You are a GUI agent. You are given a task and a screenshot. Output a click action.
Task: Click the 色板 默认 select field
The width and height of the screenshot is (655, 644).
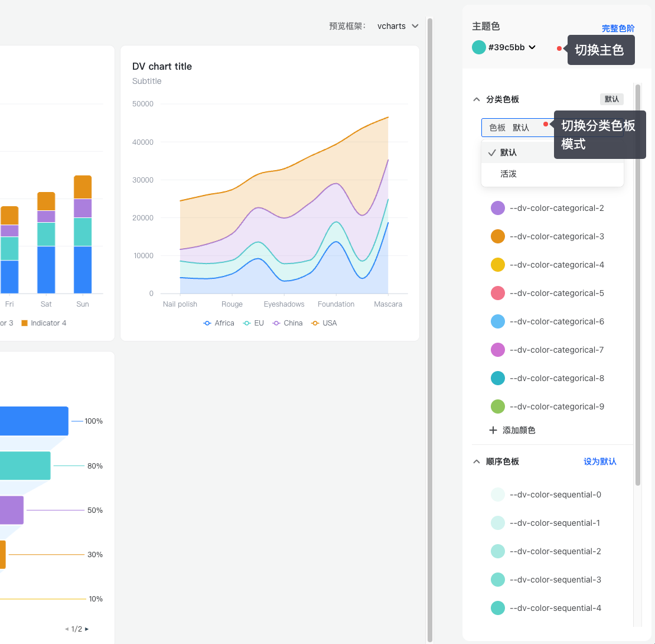coord(513,128)
